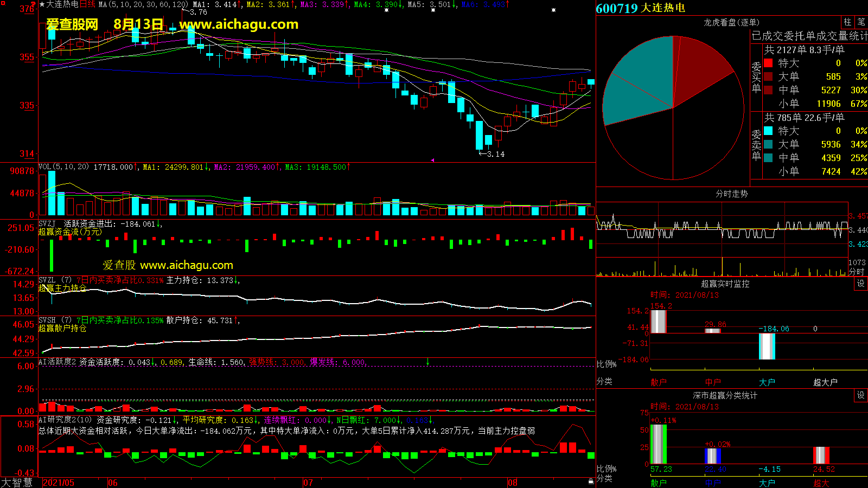This screenshot has width=868, height=488.
Task: Click the small red square icon in top-left corner
Action: [3, 3]
